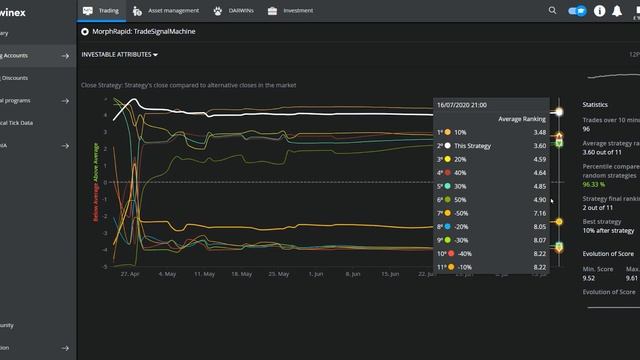The height and width of the screenshot is (360, 640).
Task: Click the Close Strategy chart description text
Action: (189, 85)
